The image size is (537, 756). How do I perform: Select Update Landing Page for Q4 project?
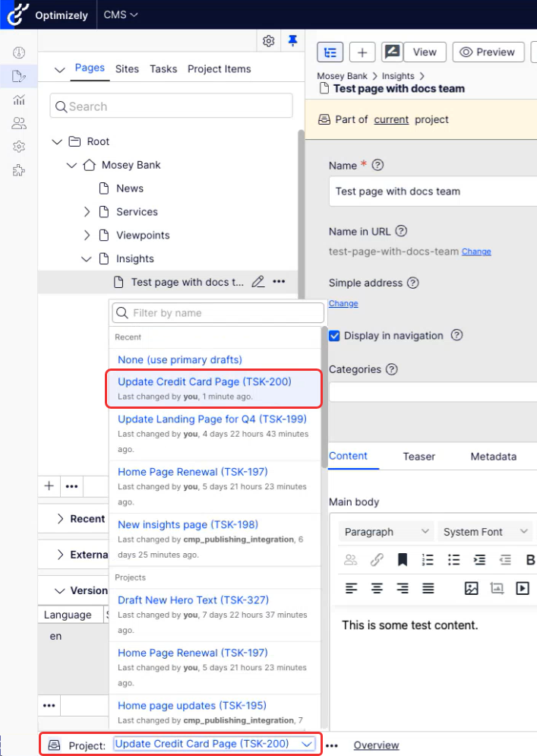(212, 419)
